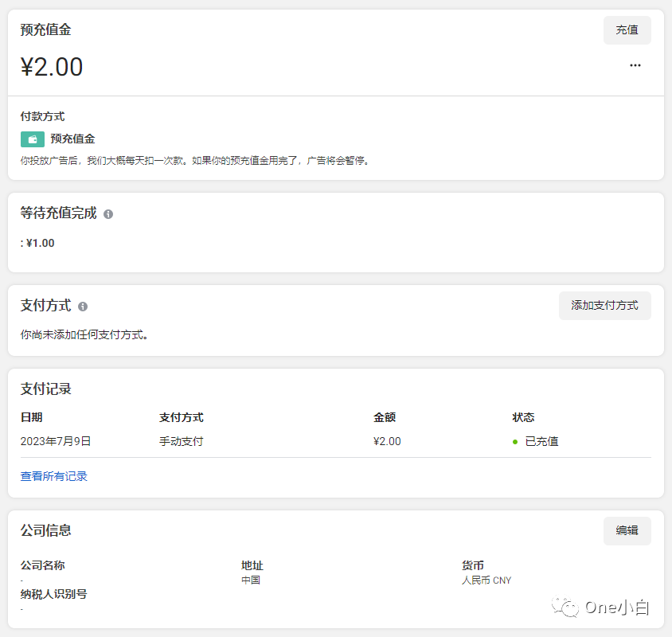Select the 日期 column header
Screen dimensions: 672x637
30,417
